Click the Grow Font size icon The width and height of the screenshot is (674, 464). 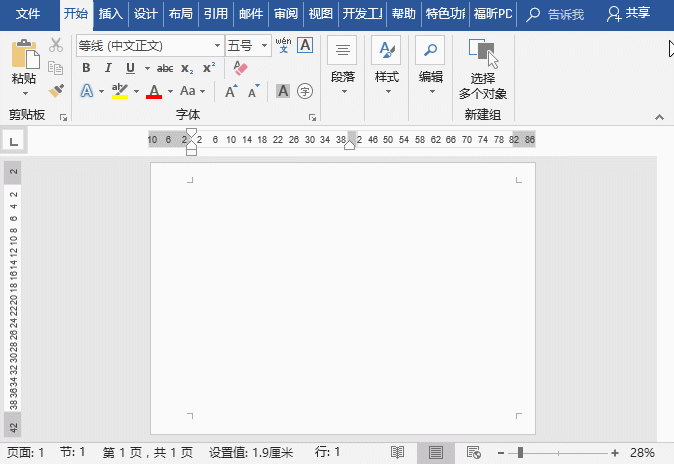230,91
